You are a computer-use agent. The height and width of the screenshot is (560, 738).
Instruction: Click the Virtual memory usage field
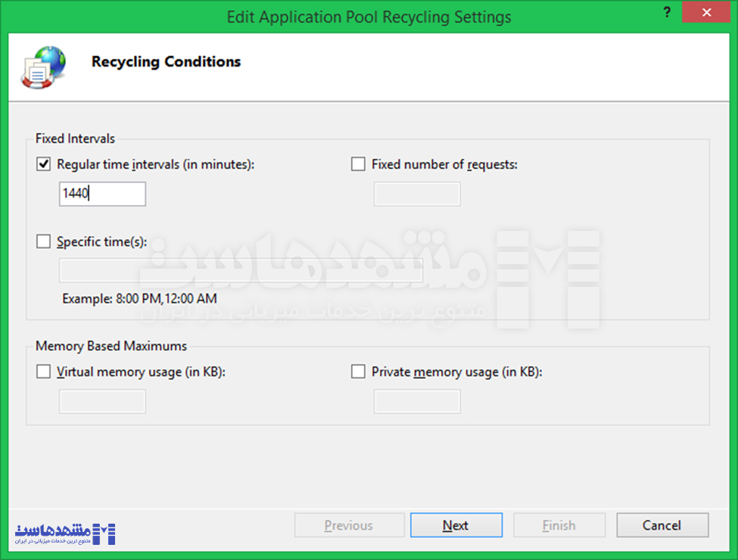click(x=102, y=401)
